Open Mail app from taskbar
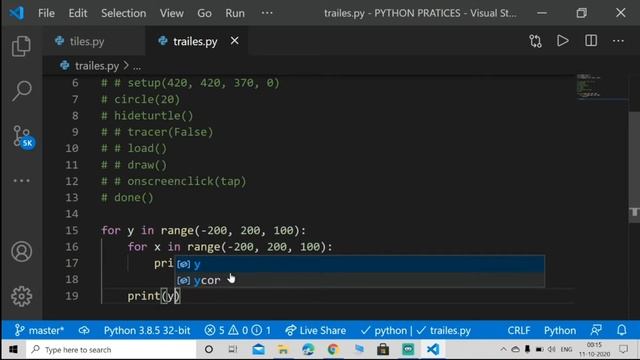 tap(258, 349)
